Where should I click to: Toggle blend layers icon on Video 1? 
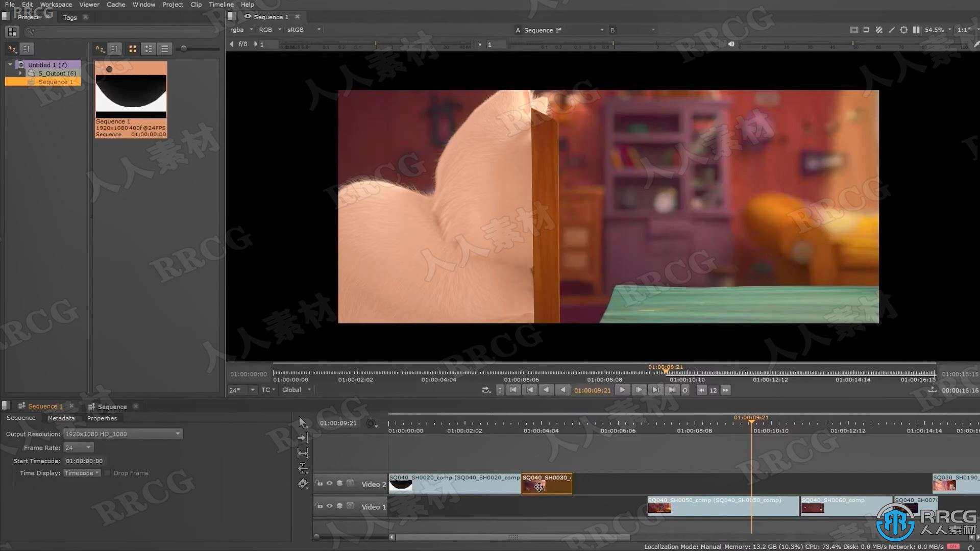340,506
